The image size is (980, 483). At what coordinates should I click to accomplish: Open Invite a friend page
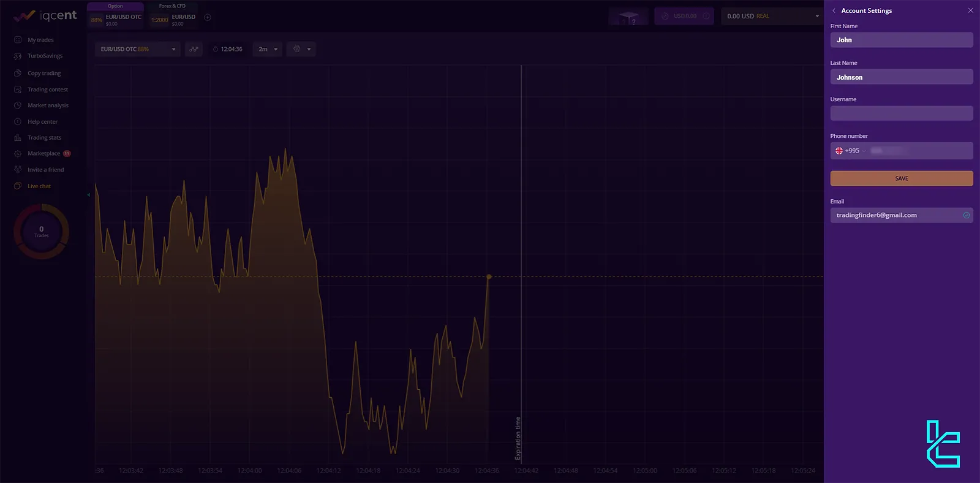coord(45,170)
